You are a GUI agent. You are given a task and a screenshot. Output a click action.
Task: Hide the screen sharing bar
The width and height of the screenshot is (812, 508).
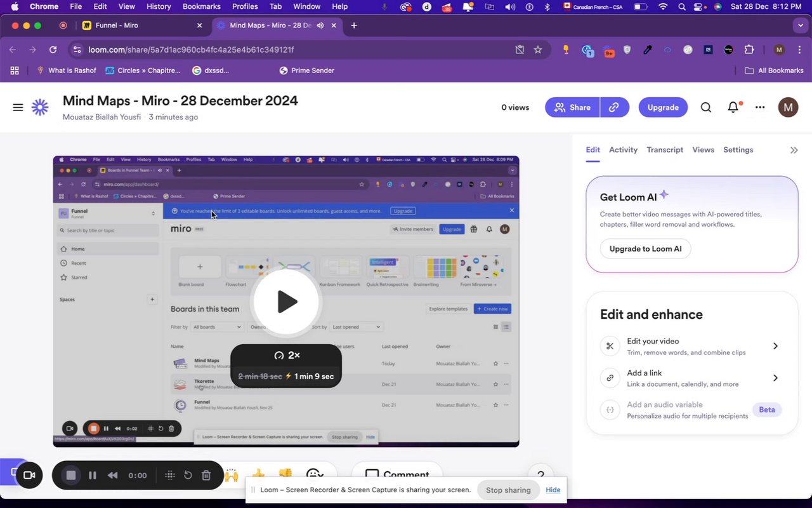pos(553,490)
